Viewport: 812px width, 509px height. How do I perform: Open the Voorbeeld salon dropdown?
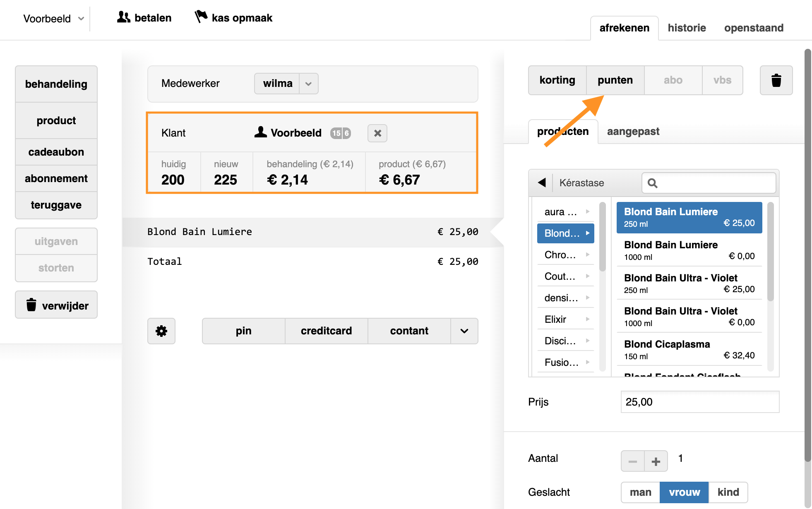pyautogui.click(x=54, y=19)
